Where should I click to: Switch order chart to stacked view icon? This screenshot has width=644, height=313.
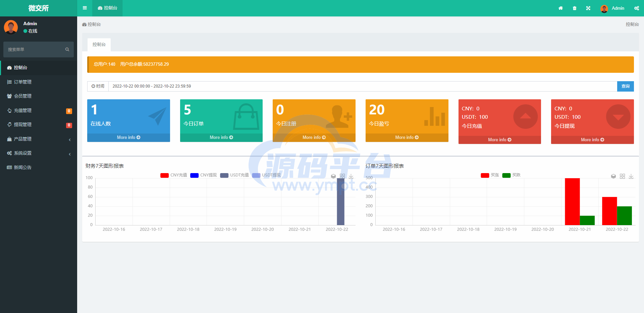[x=613, y=176]
